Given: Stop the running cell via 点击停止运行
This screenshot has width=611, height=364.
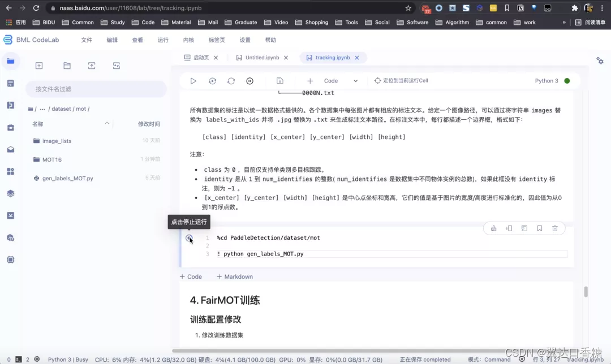Looking at the screenshot, I should click(189, 239).
